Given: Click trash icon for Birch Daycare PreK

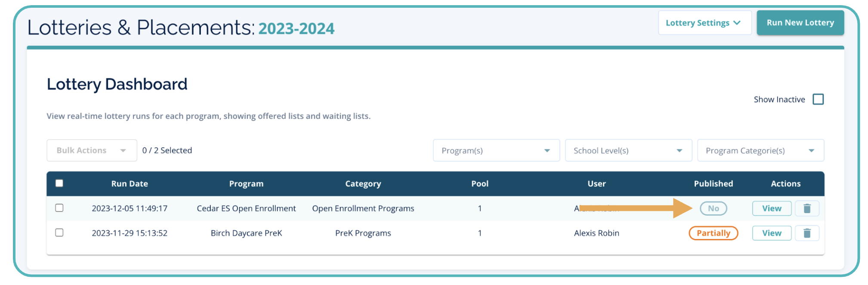Looking at the screenshot, I should (807, 233).
